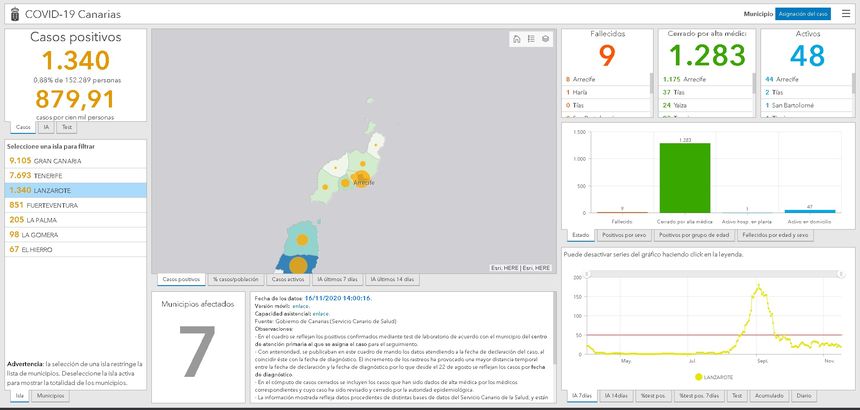This screenshot has height=410, width=860.
Task: Open the Capacidad asistencial enlace link
Action: coord(320,314)
